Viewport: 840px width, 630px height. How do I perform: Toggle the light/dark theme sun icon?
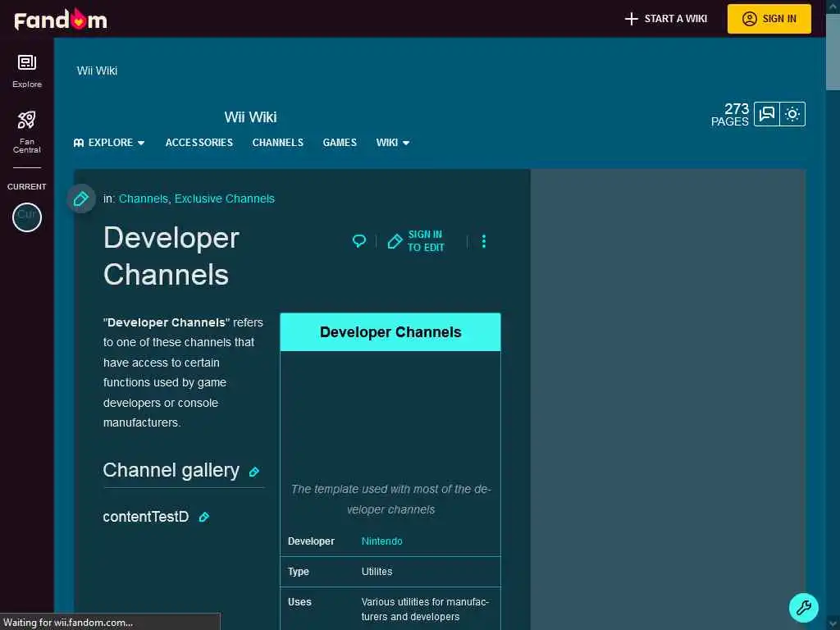[x=792, y=113]
